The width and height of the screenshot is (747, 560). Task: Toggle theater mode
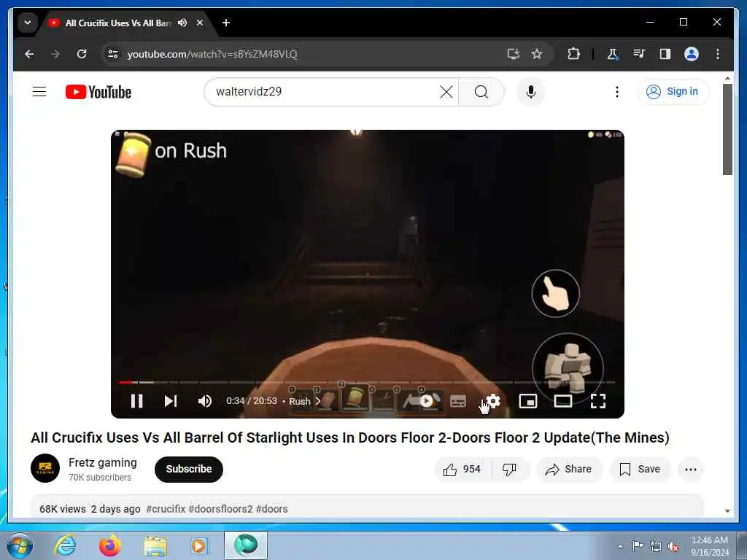click(563, 401)
